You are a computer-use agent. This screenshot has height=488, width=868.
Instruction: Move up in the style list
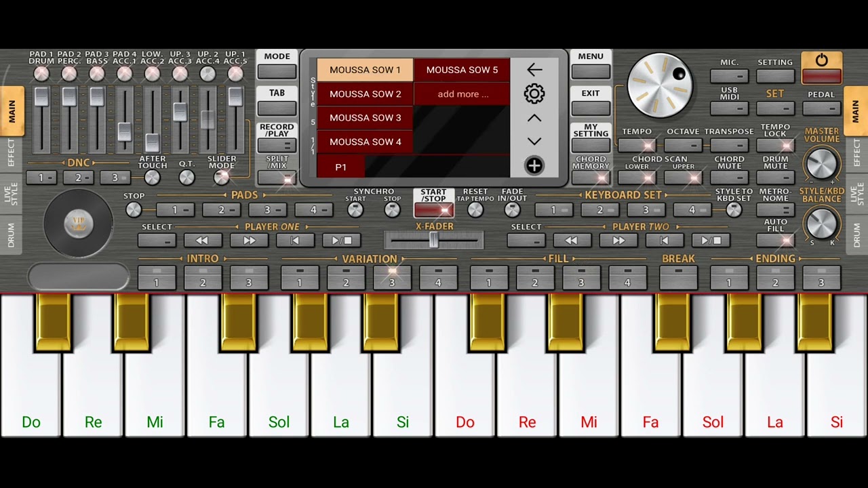(534, 118)
